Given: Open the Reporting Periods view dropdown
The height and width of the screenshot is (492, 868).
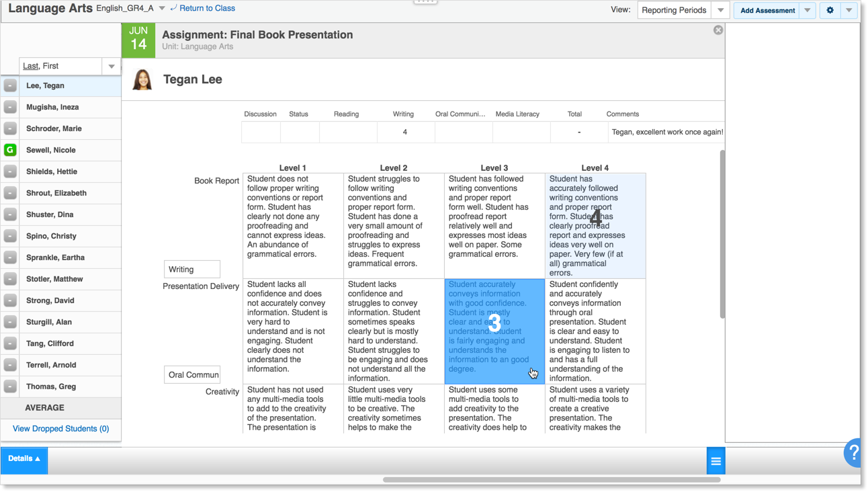Looking at the screenshot, I should (x=720, y=10).
